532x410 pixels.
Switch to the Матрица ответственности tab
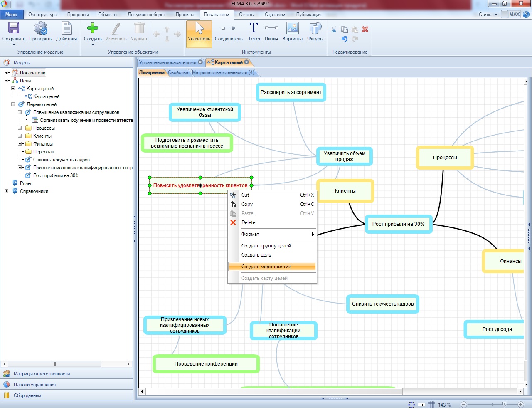click(223, 72)
